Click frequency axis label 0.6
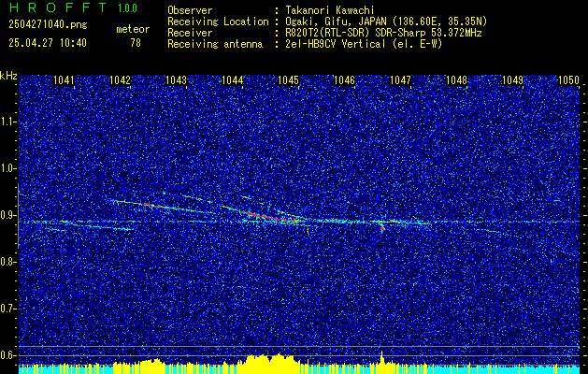 point(7,355)
